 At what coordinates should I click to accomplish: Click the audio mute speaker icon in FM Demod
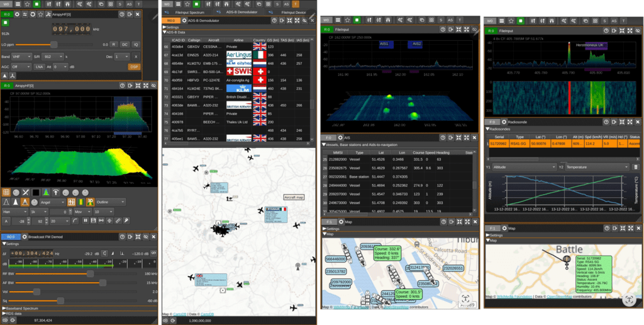click(x=105, y=253)
